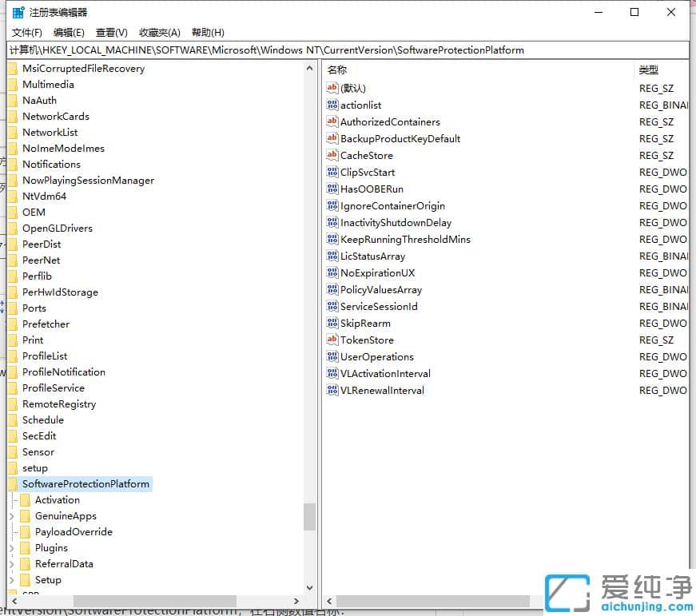
Task: Click the DWORD icon next to HasOOBERun
Action: [x=333, y=189]
